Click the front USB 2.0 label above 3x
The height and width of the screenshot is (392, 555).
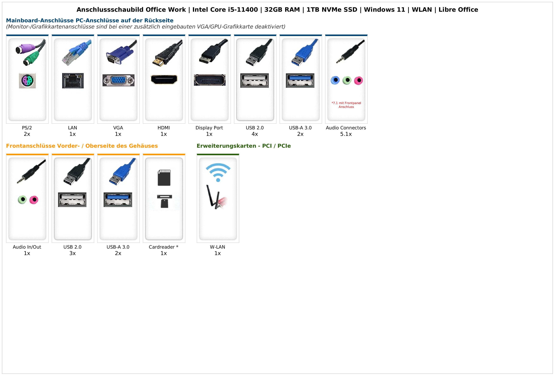72,247
